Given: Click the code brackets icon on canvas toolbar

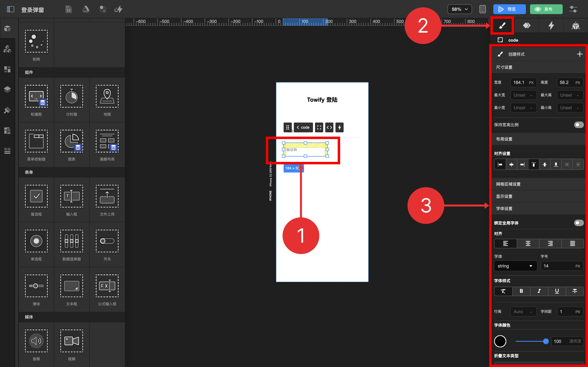Looking at the screenshot, I should tap(329, 127).
